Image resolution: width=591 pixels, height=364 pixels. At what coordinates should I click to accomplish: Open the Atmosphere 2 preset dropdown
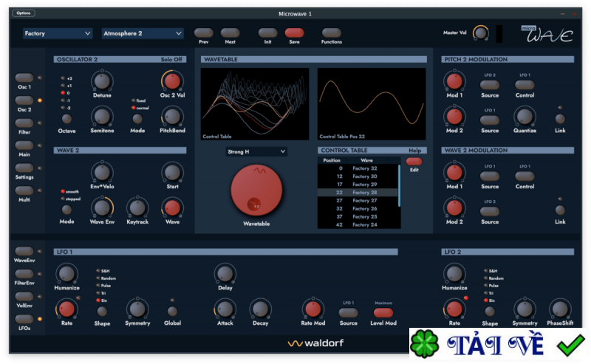pyautogui.click(x=143, y=33)
